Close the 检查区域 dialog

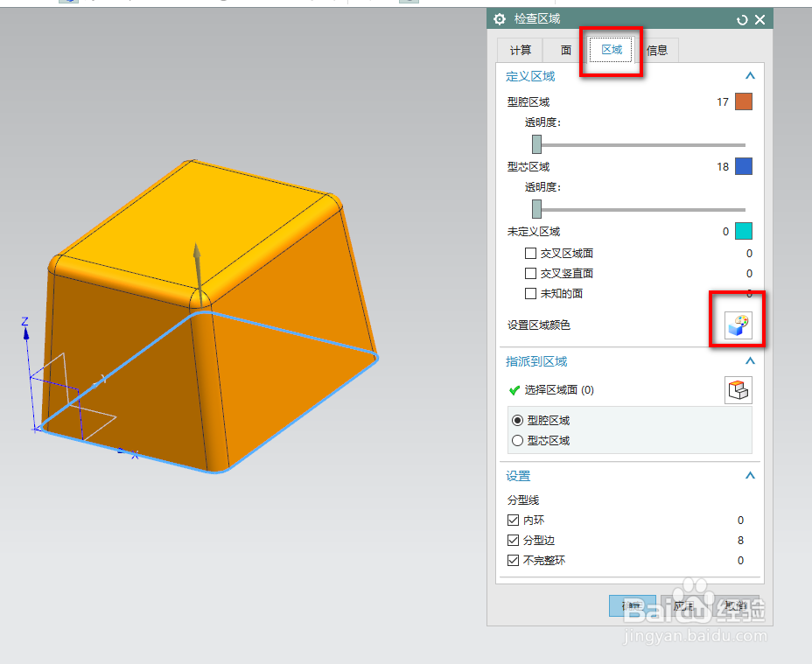759,19
